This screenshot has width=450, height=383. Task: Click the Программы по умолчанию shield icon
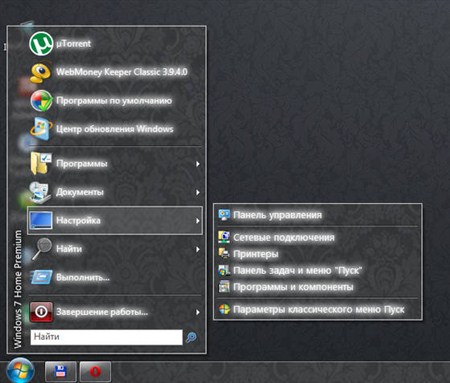[x=41, y=100]
